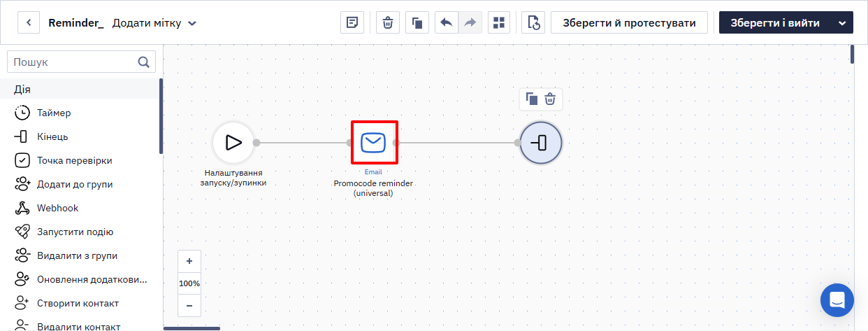Select Таймер action in sidebar
This screenshot has width=868, height=331.
pos(54,113)
